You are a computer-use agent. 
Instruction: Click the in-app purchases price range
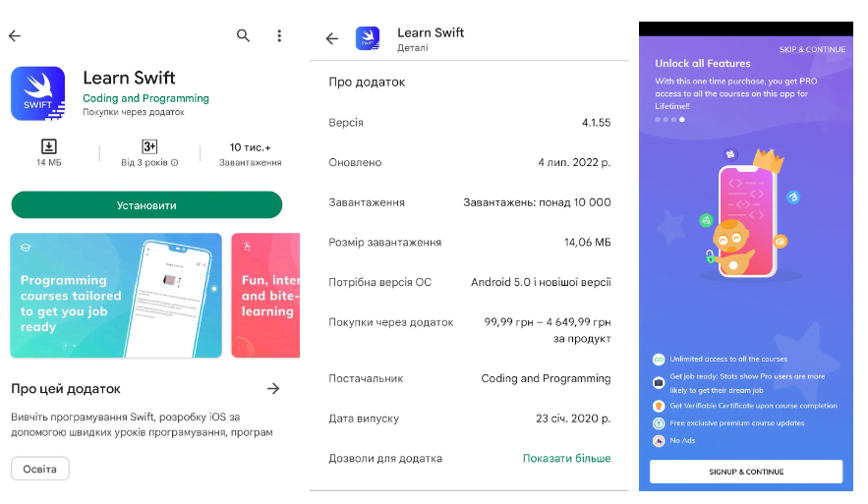548,330
